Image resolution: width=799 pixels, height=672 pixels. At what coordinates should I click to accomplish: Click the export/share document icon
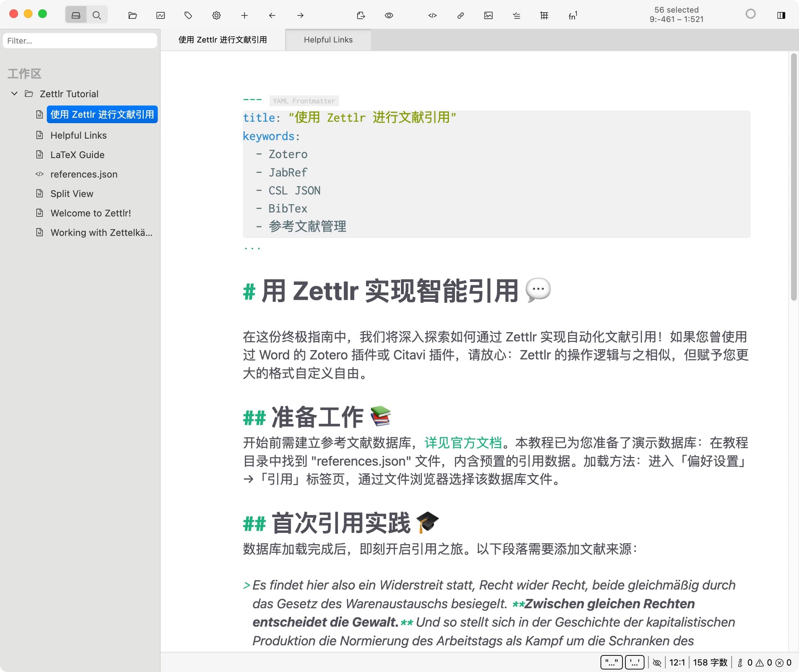tap(361, 15)
